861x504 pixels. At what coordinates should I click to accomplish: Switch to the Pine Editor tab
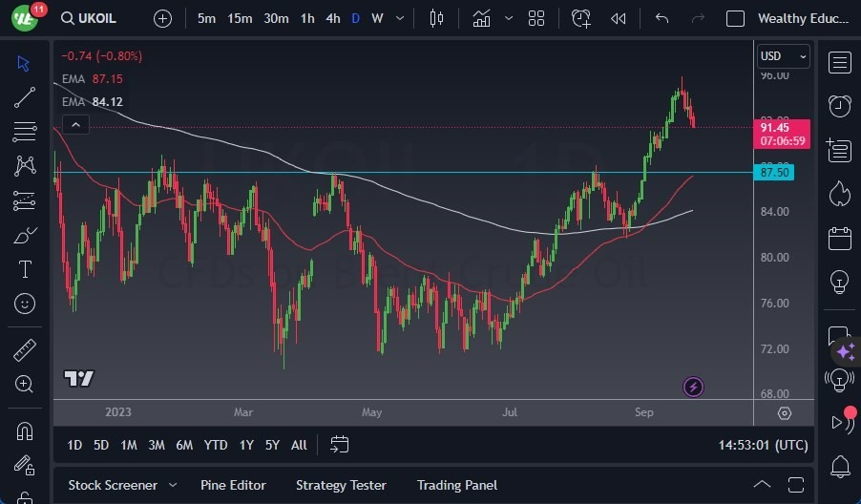(x=233, y=485)
